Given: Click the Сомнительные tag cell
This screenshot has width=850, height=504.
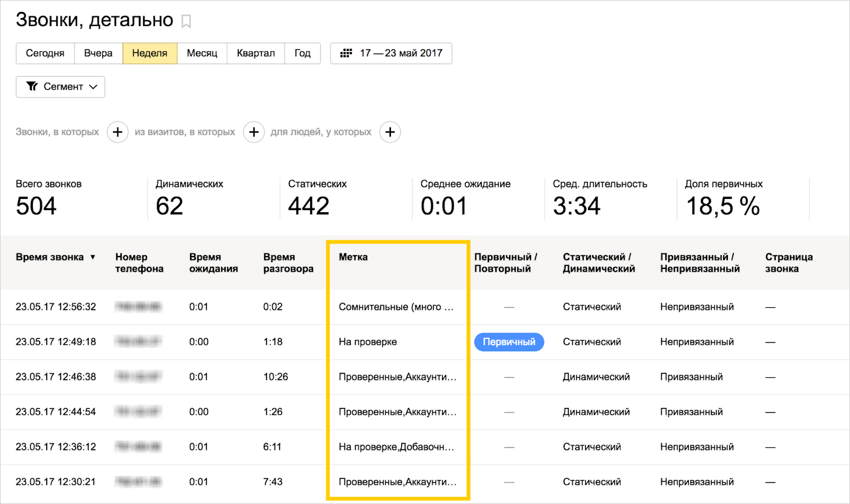Looking at the screenshot, I should click(396, 307).
